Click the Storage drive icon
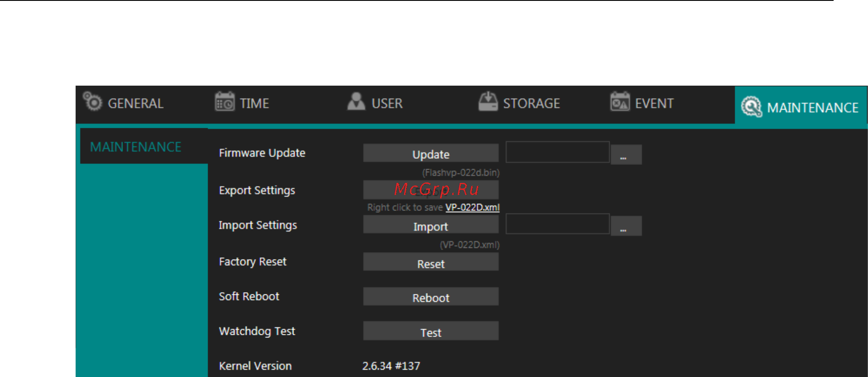 click(488, 102)
